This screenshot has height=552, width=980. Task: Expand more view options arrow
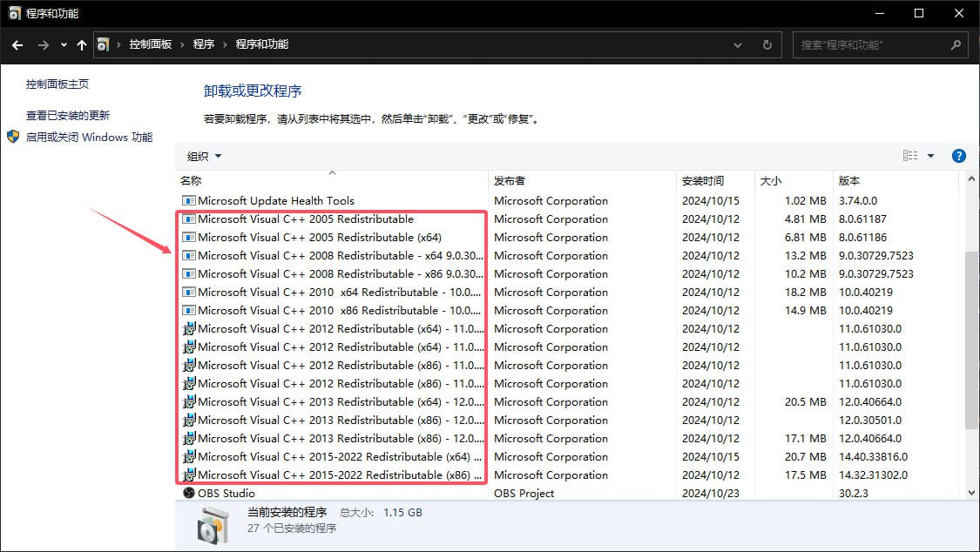click(930, 156)
